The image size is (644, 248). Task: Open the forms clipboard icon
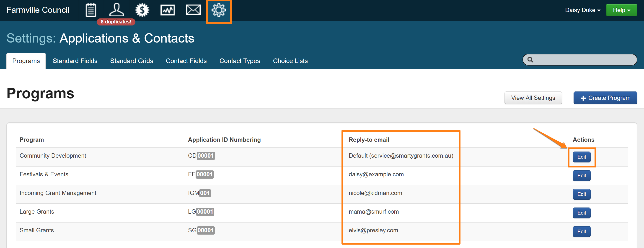91,10
